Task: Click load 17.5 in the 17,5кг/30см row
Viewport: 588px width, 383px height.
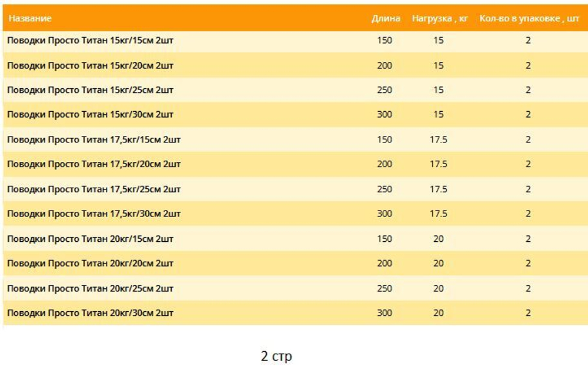Action: pos(439,214)
